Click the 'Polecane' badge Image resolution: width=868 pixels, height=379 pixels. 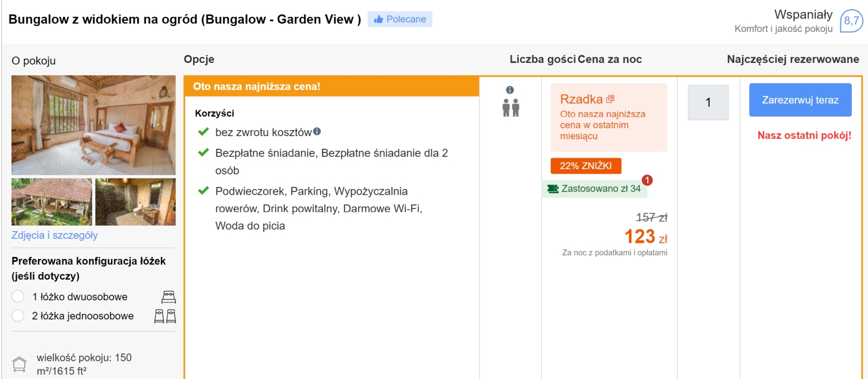[x=400, y=19]
